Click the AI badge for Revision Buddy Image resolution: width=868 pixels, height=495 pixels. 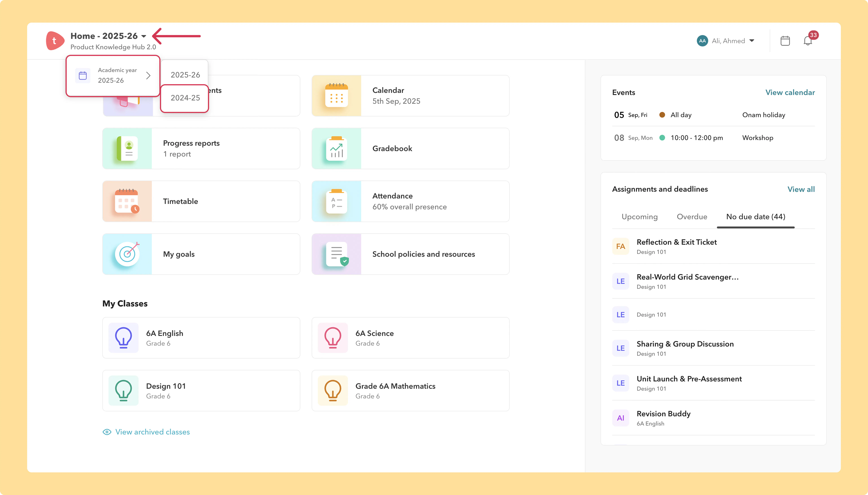tap(620, 418)
